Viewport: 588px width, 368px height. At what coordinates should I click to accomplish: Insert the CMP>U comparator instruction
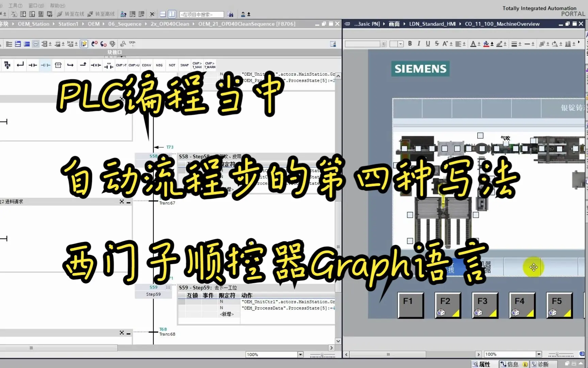[134, 65]
